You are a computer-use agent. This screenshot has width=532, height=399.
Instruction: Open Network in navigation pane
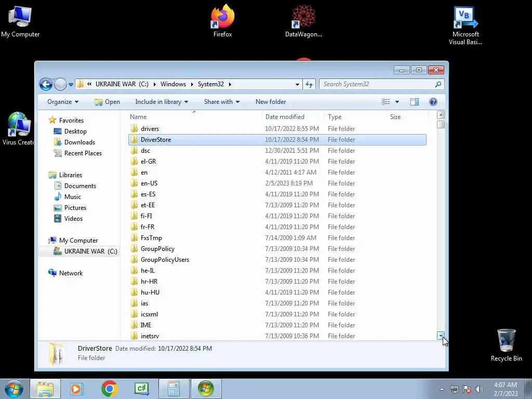[x=71, y=273]
